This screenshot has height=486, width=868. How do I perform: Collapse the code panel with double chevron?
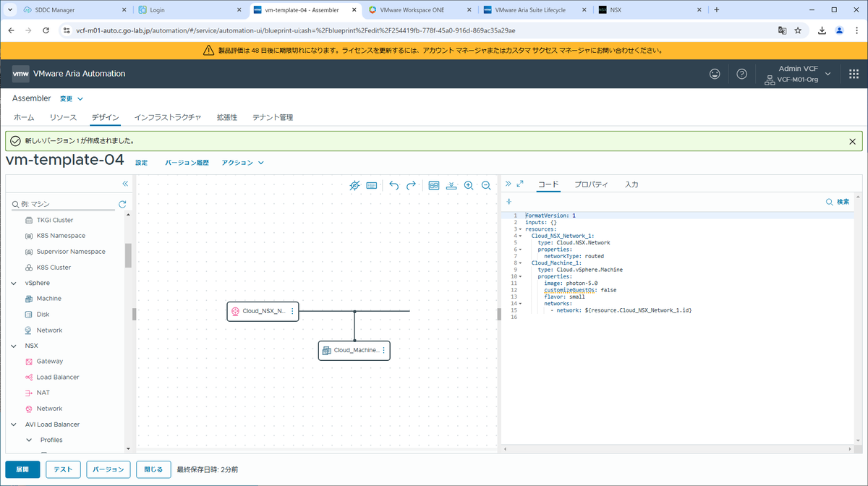tap(508, 184)
